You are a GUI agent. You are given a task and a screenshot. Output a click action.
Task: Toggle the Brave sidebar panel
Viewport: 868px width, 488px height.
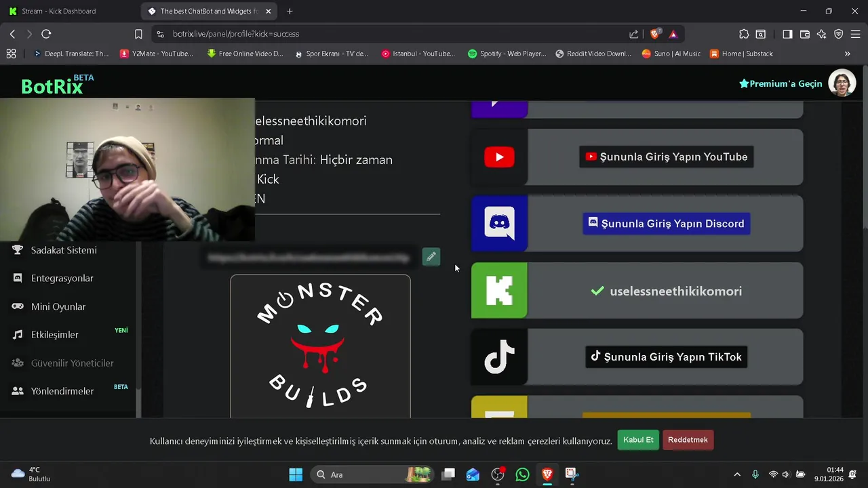pyautogui.click(x=787, y=34)
